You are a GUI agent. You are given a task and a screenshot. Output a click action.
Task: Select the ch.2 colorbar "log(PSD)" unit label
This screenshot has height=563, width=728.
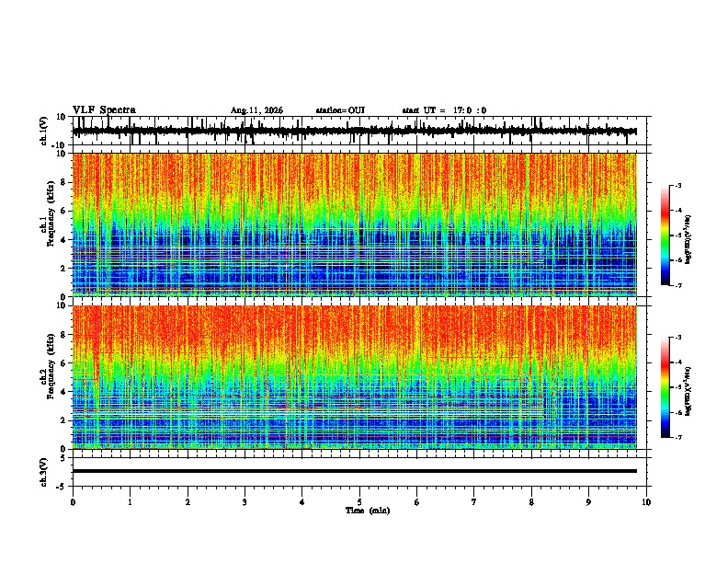click(x=688, y=392)
